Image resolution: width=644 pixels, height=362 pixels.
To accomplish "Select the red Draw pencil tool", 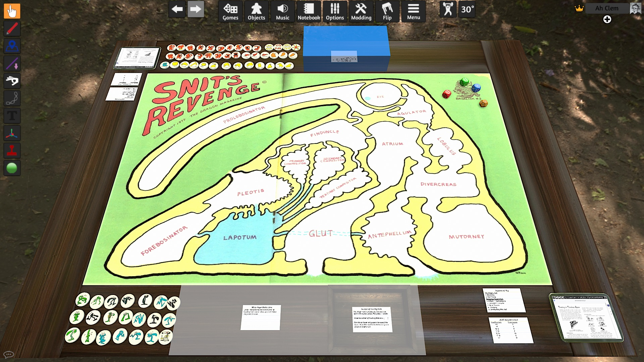I will pyautogui.click(x=12, y=28).
